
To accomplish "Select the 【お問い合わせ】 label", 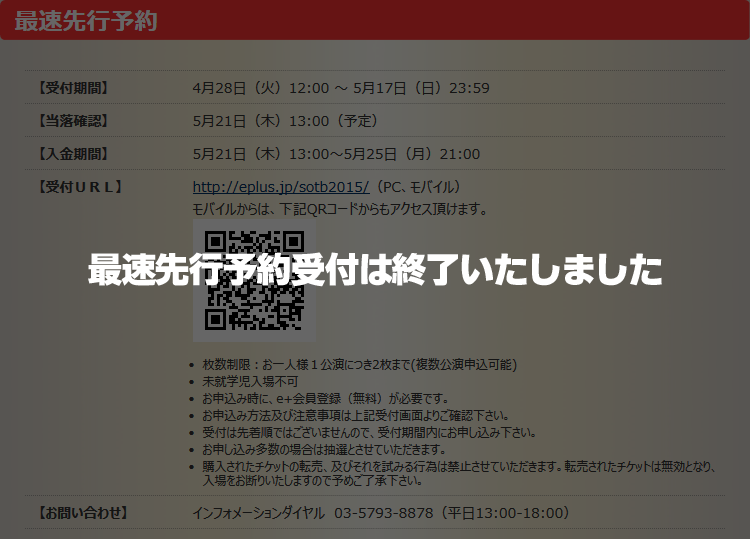I will point(83,513).
